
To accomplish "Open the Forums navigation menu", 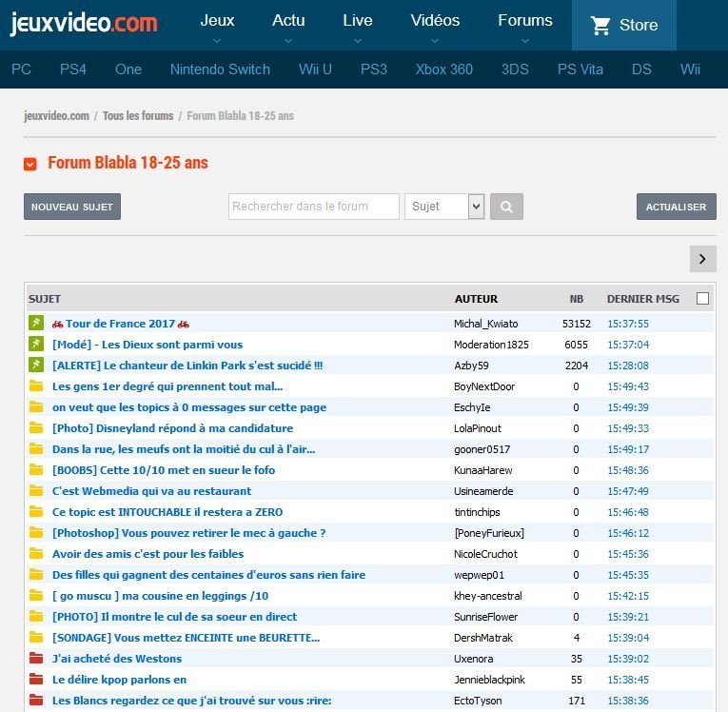I will pos(524,26).
